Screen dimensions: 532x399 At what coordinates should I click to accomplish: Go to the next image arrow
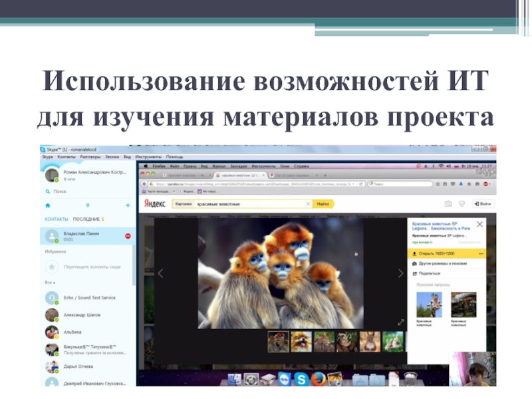pyautogui.click(x=400, y=273)
